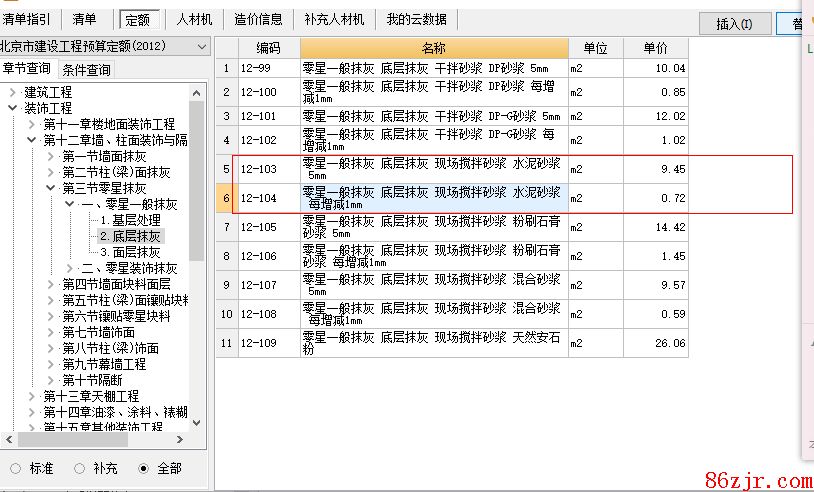
Task: Expand 第一节墙面抹灰 in the chapter tree
Action: click(51, 156)
